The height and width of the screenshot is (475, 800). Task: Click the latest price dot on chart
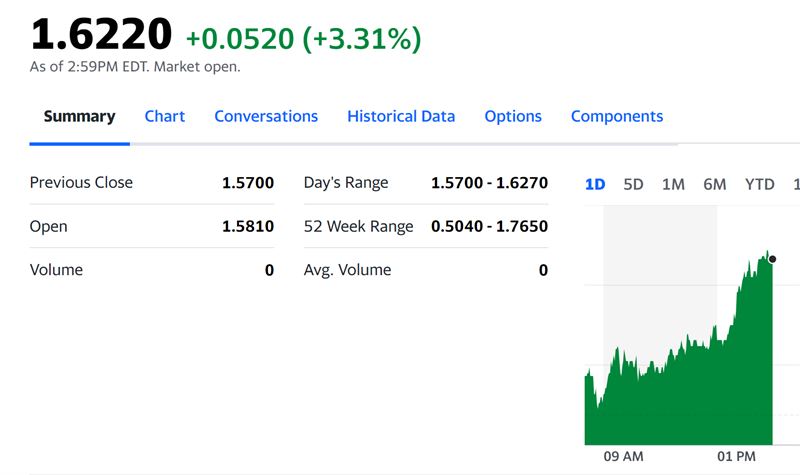pyautogui.click(x=772, y=259)
